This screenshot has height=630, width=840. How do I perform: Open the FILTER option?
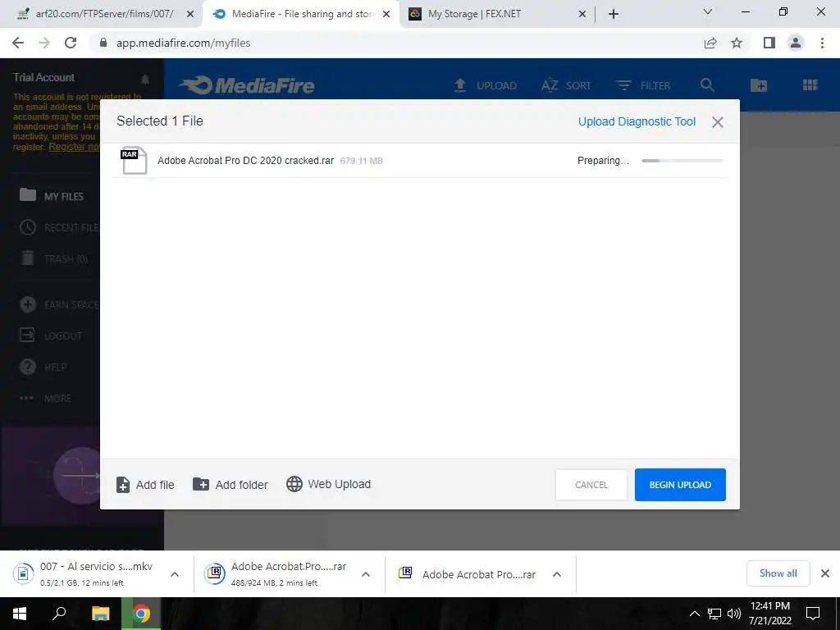point(642,85)
